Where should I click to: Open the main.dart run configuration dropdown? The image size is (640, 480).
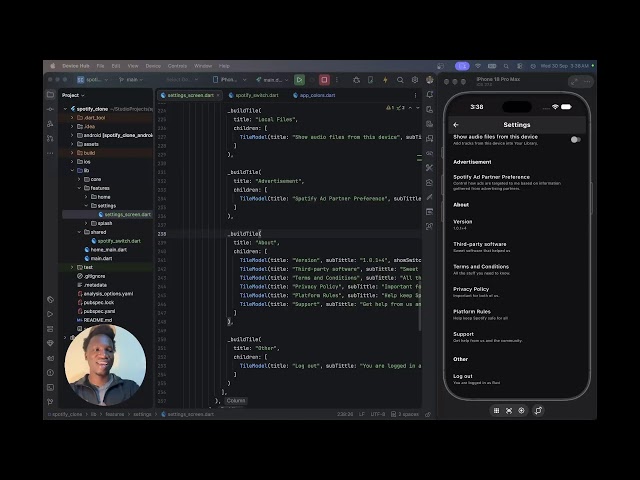point(272,80)
